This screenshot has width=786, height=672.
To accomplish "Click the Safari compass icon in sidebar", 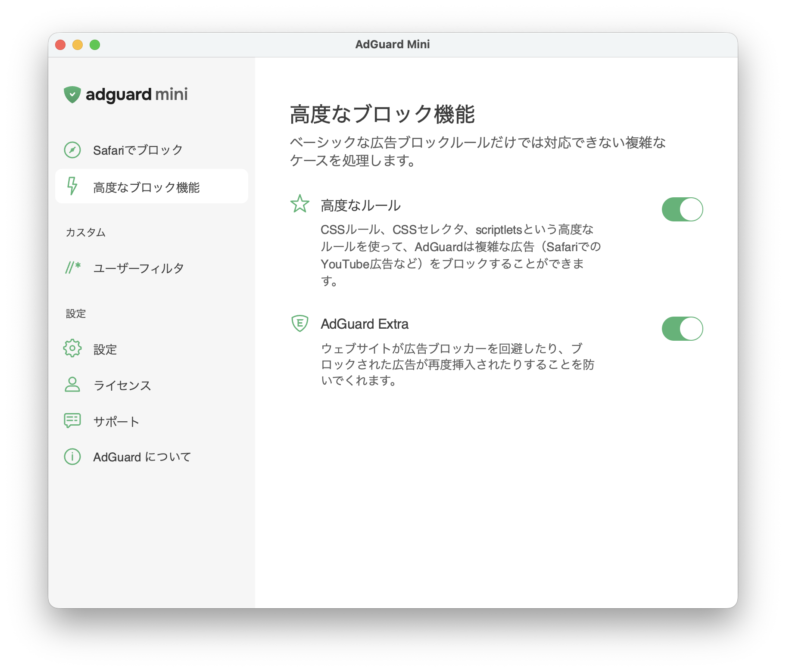I will (72, 150).
